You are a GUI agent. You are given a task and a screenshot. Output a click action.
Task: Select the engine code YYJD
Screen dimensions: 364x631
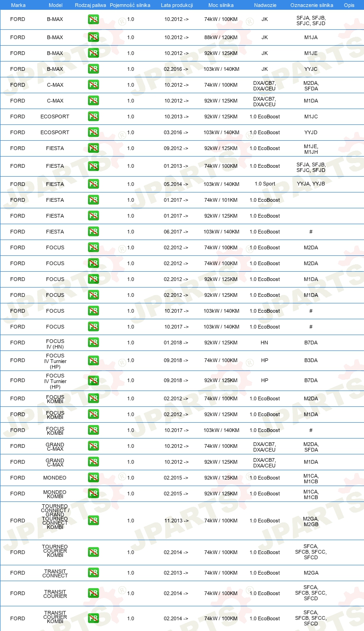click(311, 132)
